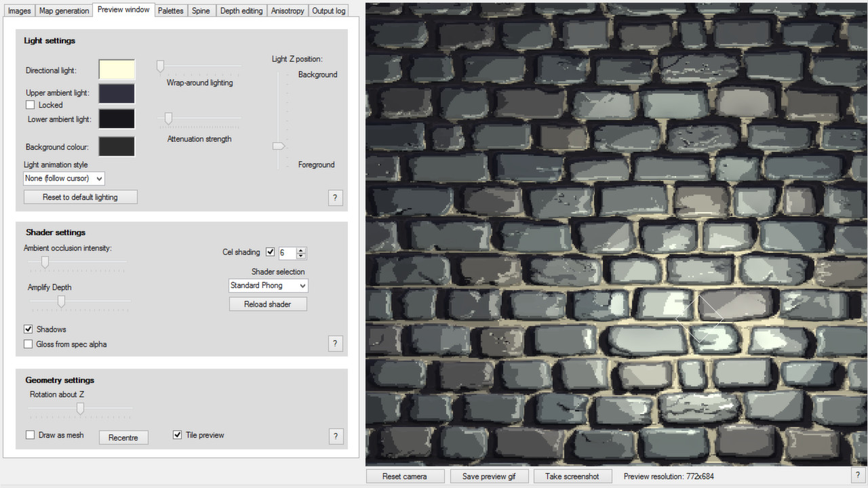Click Reset to default lighting

pos(80,197)
